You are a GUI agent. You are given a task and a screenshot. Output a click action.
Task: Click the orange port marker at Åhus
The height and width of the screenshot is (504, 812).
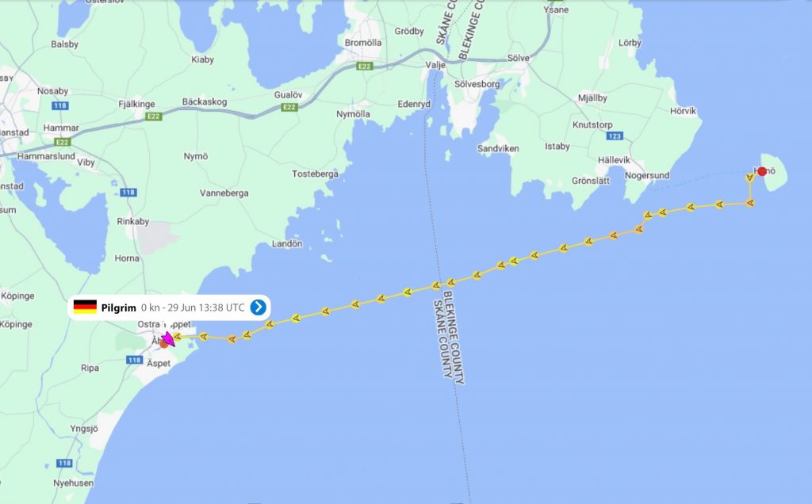(163, 344)
